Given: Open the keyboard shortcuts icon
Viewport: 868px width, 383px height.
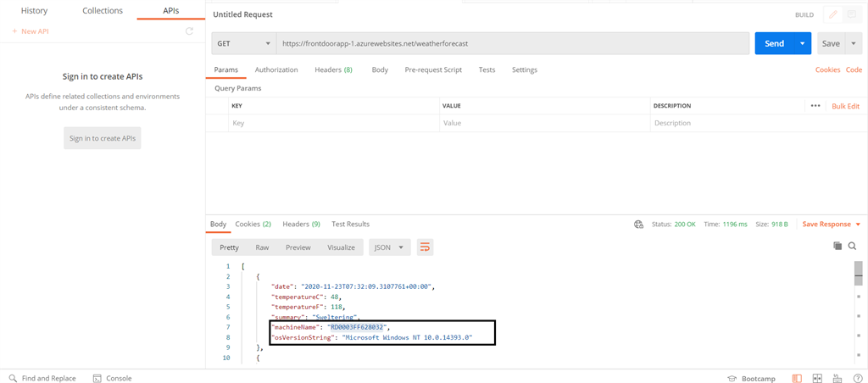Looking at the screenshot, I should [x=837, y=379].
